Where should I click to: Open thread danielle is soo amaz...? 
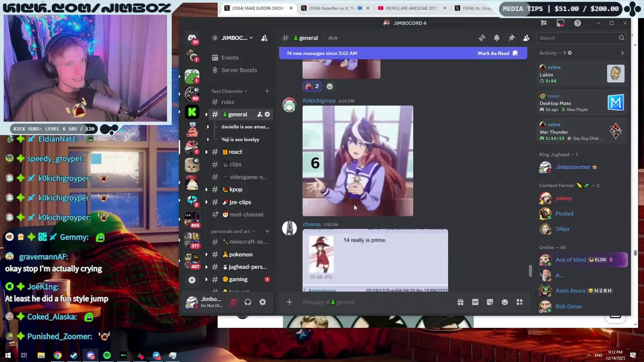245,127
